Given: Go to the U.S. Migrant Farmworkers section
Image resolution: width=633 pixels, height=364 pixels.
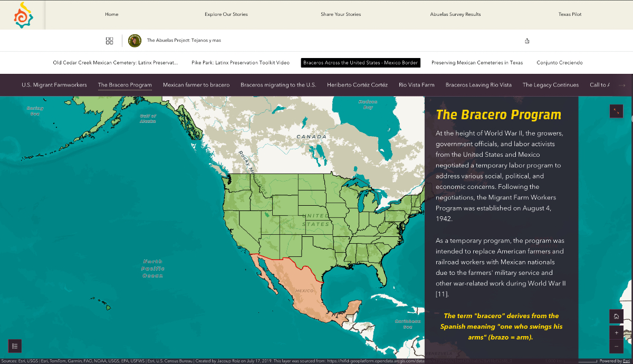Looking at the screenshot, I should point(53,84).
